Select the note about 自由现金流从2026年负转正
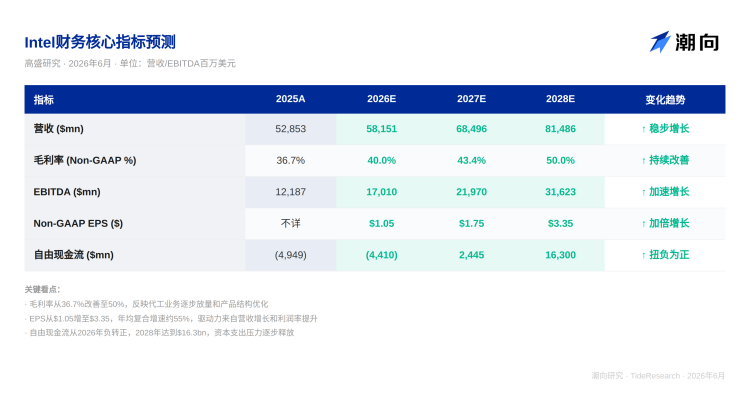This screenshot has width=750, height=411. pos(159,333)
